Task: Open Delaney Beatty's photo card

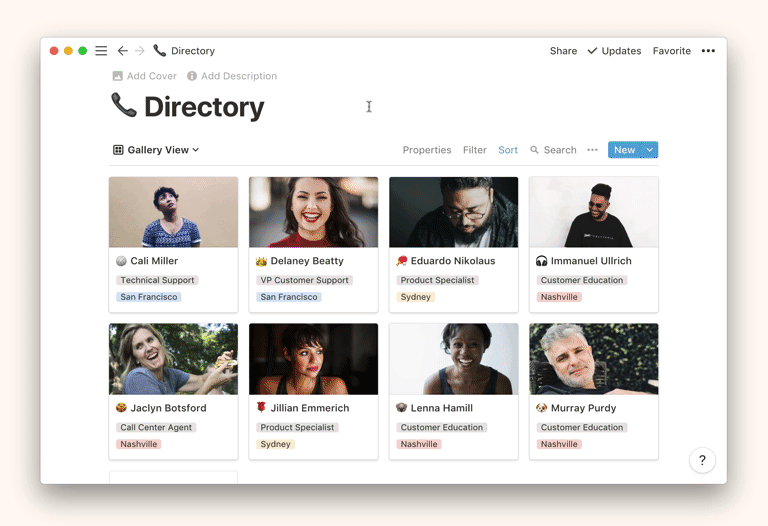Action: 313,212
